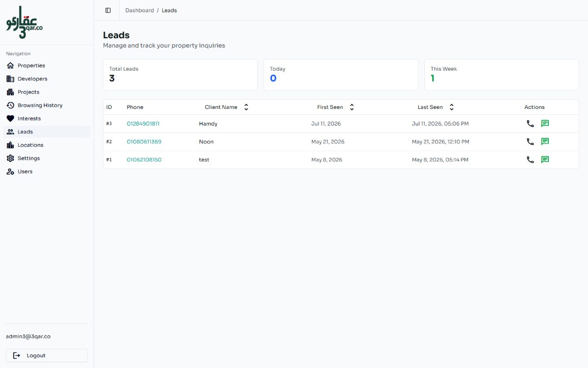Click the Interests heart icon
Screen dimensions: 588x368
coord(10,118)
